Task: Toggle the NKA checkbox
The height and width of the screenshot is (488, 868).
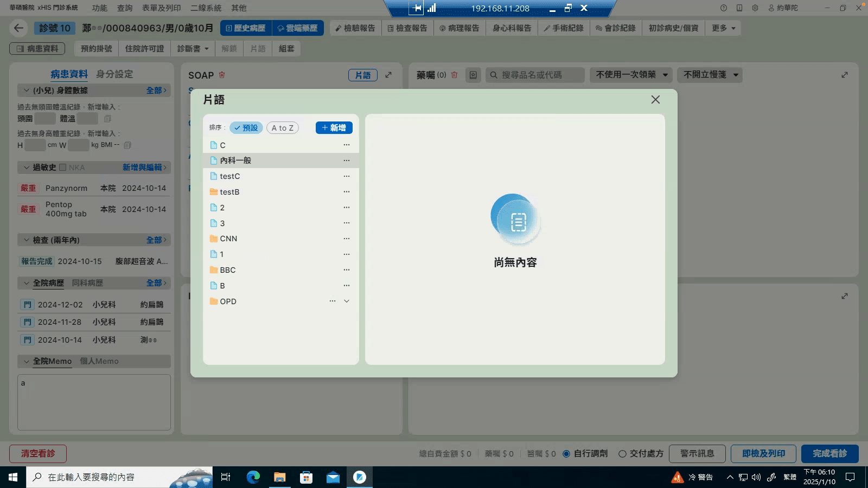Action: coord(62,168)
